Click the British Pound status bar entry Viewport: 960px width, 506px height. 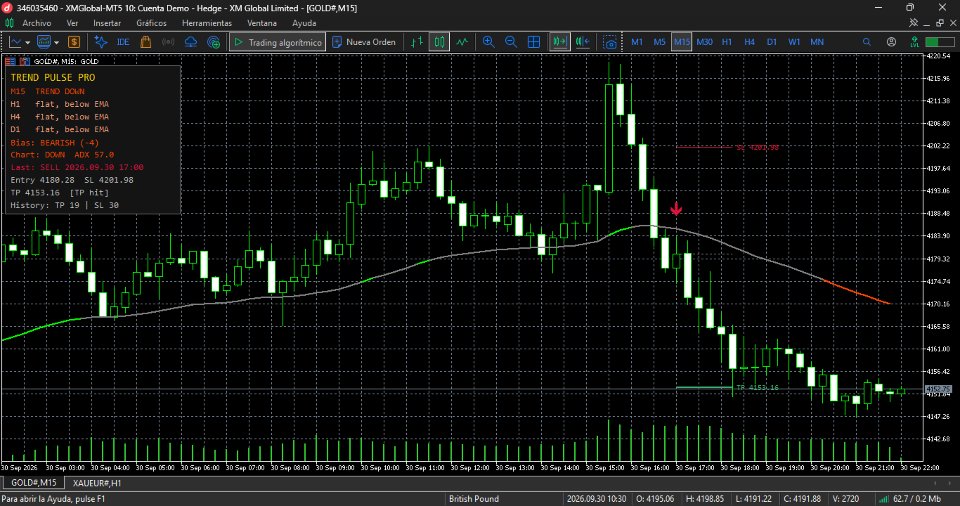click(474, 499)
